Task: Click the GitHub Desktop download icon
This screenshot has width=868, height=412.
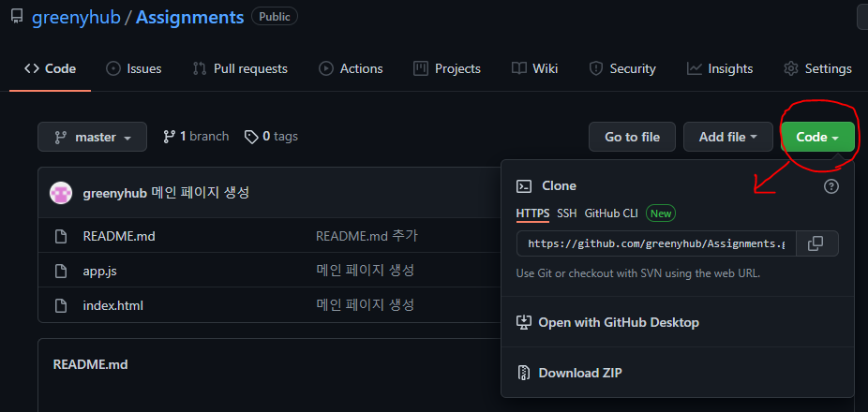Action: 524,322
